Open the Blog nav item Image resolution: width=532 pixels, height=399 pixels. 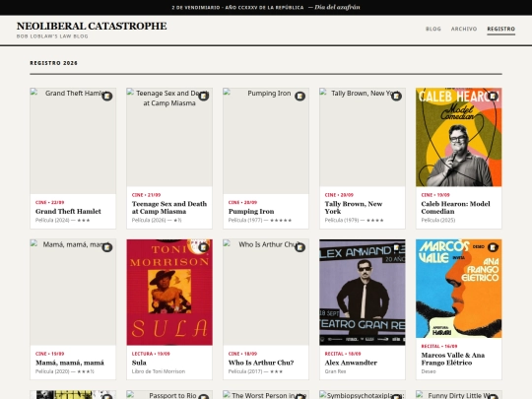[433, 29]
